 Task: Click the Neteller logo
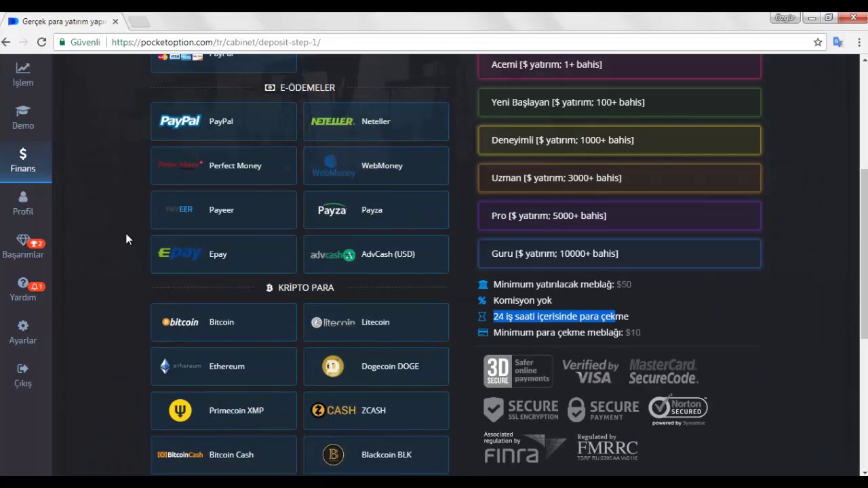pyautogui.click(x=332, y=121)
